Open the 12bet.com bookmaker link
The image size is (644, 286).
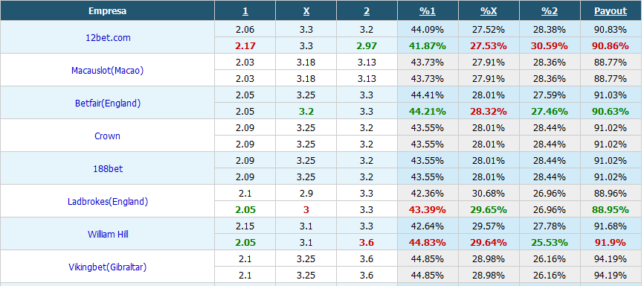108,37
